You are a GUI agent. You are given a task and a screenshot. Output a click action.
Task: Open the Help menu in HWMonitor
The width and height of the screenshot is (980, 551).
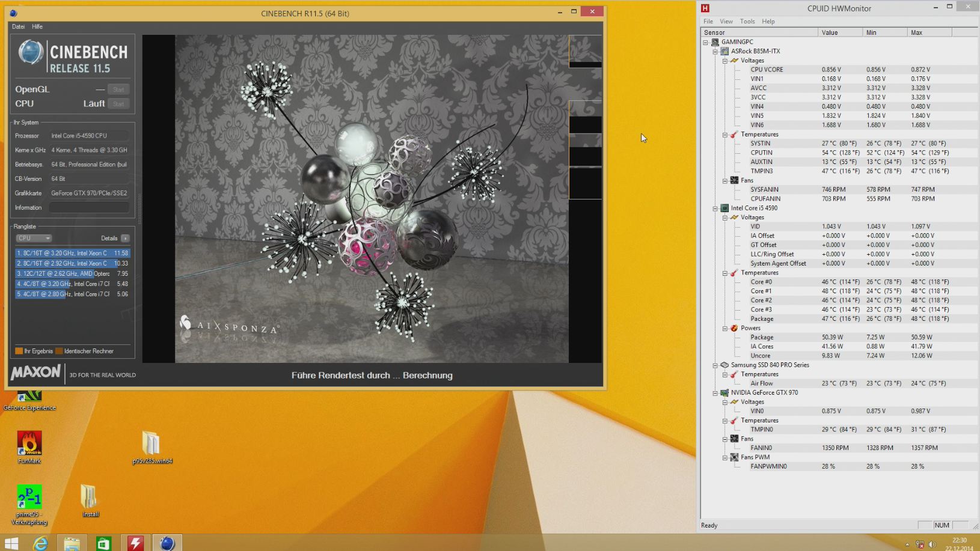[x=768, y=21]
